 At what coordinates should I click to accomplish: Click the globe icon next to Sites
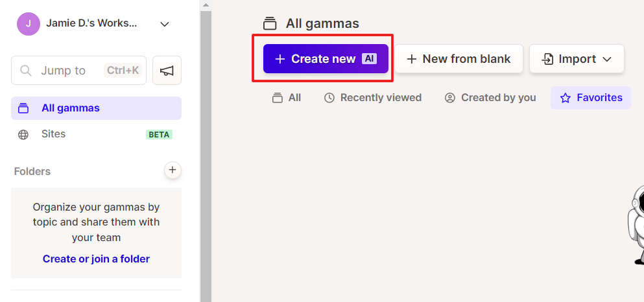coord(23,135)
